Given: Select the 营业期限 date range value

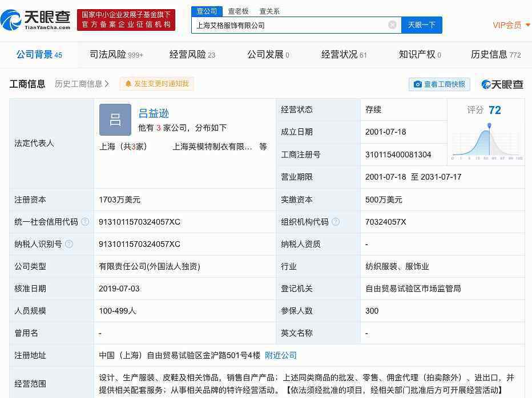Looking at the screenshot, I should pyautogui.click(x=413, y=177).
